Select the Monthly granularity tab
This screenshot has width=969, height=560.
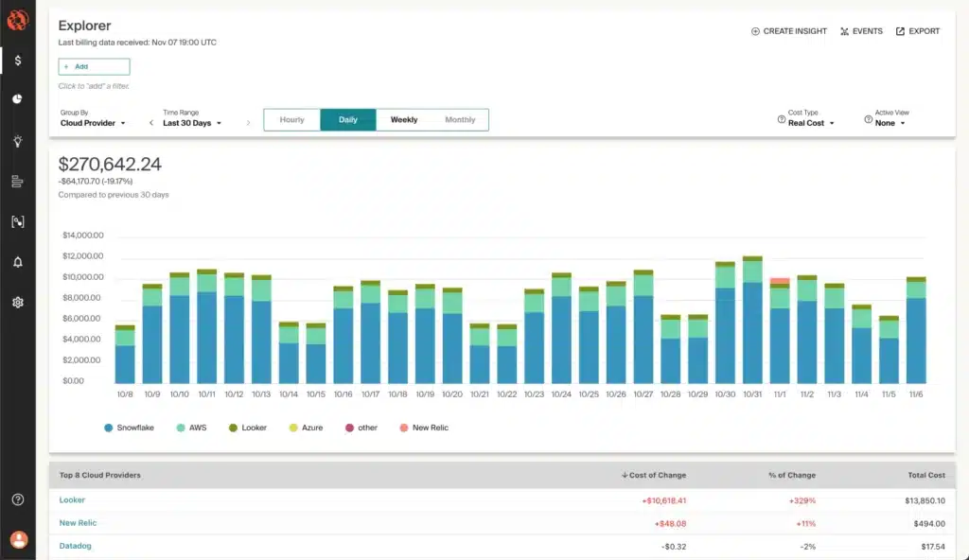tap(460, 120)
